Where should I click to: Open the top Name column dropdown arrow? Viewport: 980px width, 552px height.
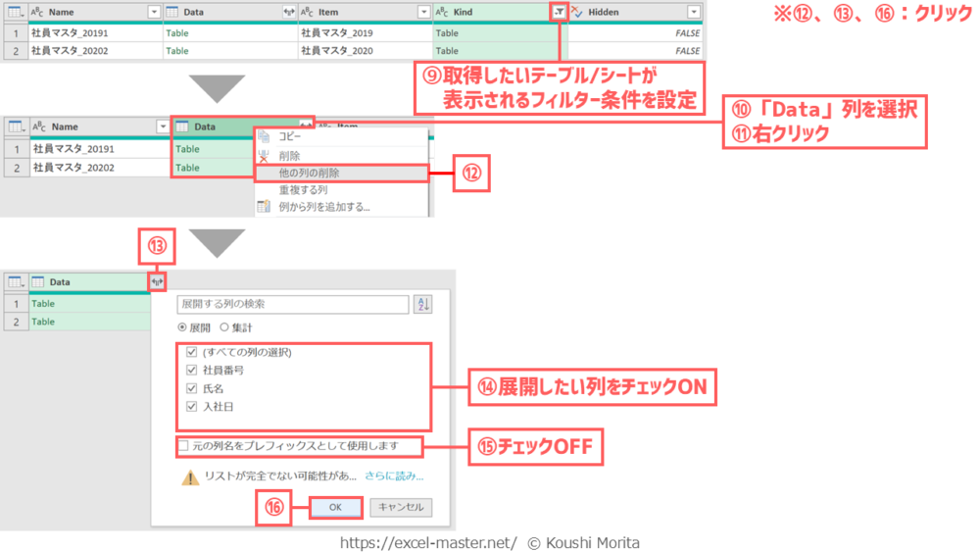pyautogui.click(x=154, y=12)
